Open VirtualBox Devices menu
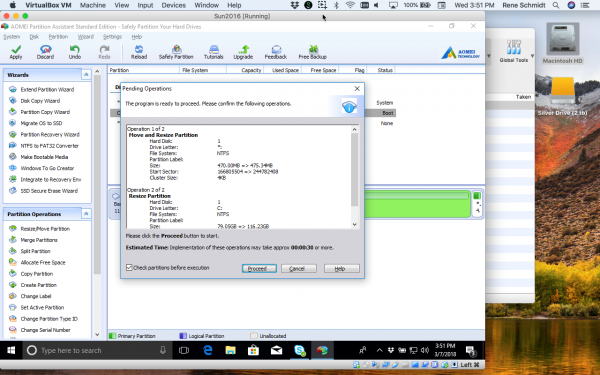The image size is (600, 375). coord(173,5)
